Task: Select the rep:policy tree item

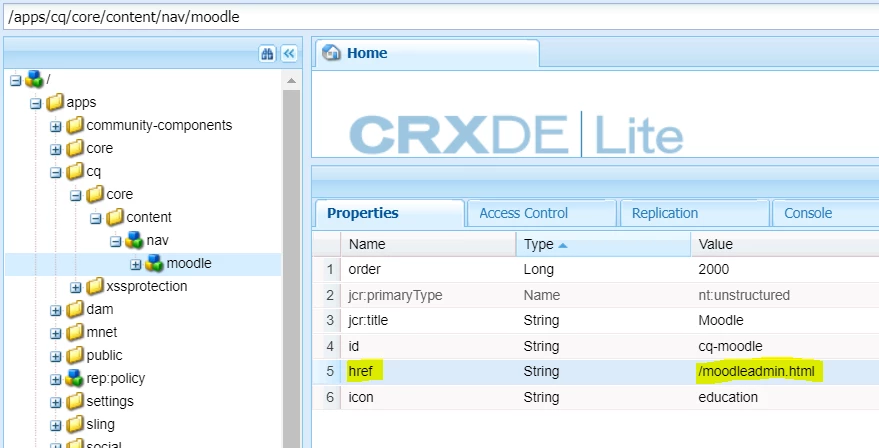Action: pos(115,378)
